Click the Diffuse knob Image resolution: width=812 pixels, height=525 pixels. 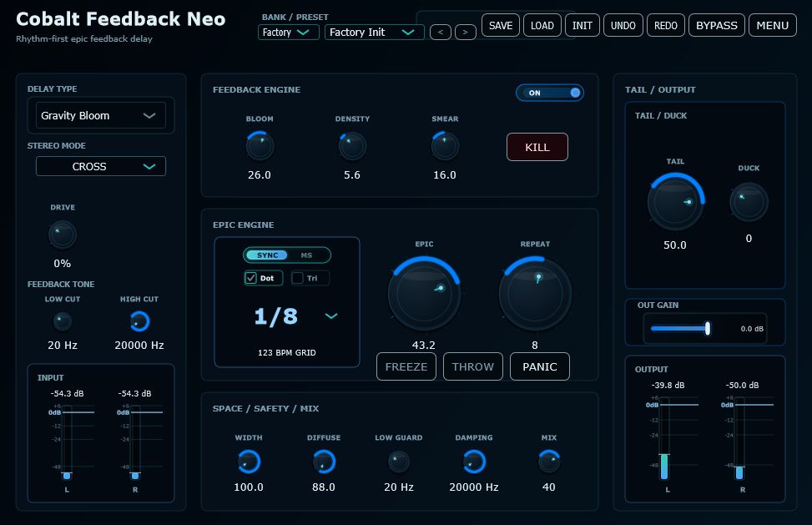324,462
